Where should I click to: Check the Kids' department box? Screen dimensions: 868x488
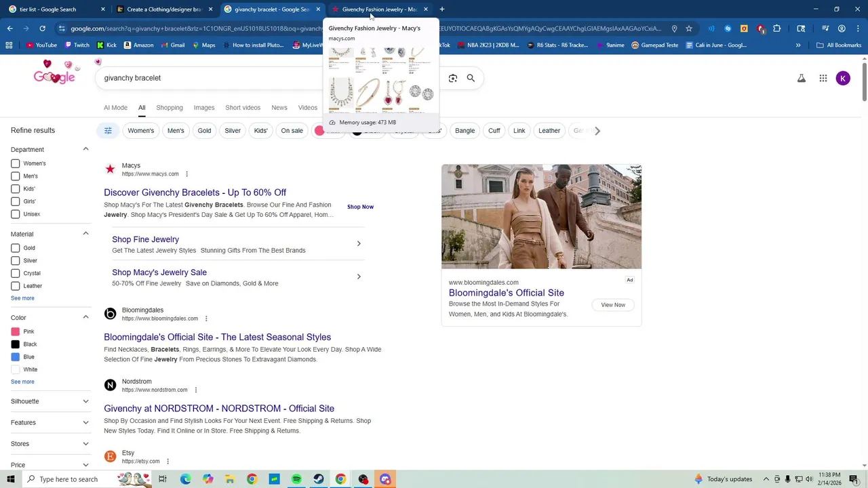pos(15,189)
